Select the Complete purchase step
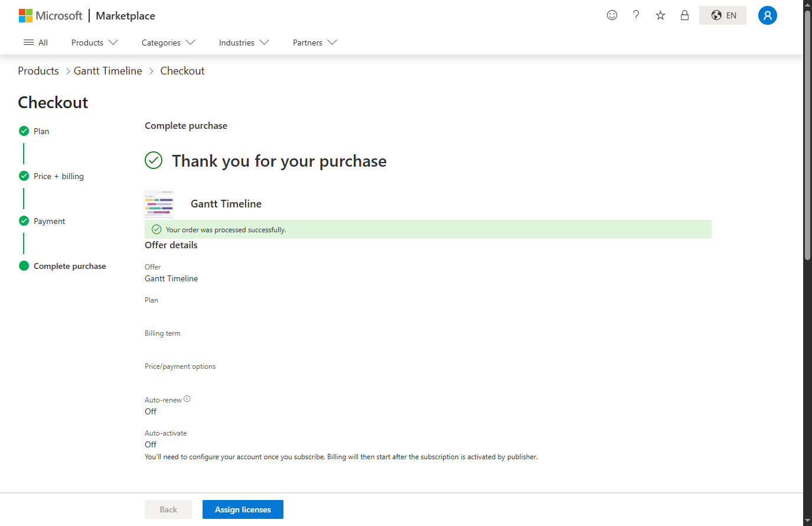812x526 pixels. coord(63,266)
